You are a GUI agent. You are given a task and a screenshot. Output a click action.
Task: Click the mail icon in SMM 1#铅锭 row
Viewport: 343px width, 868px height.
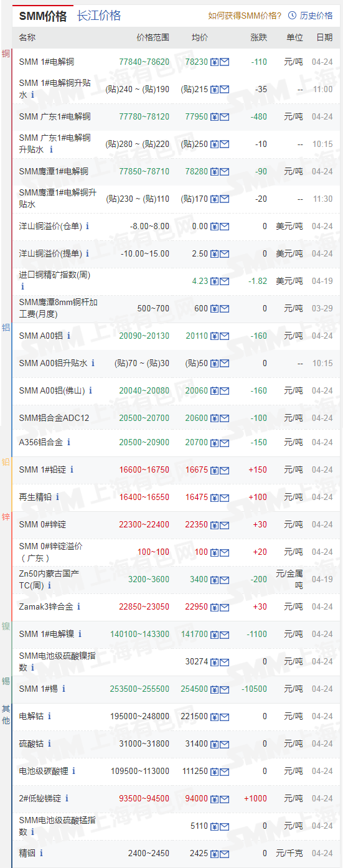225,469
